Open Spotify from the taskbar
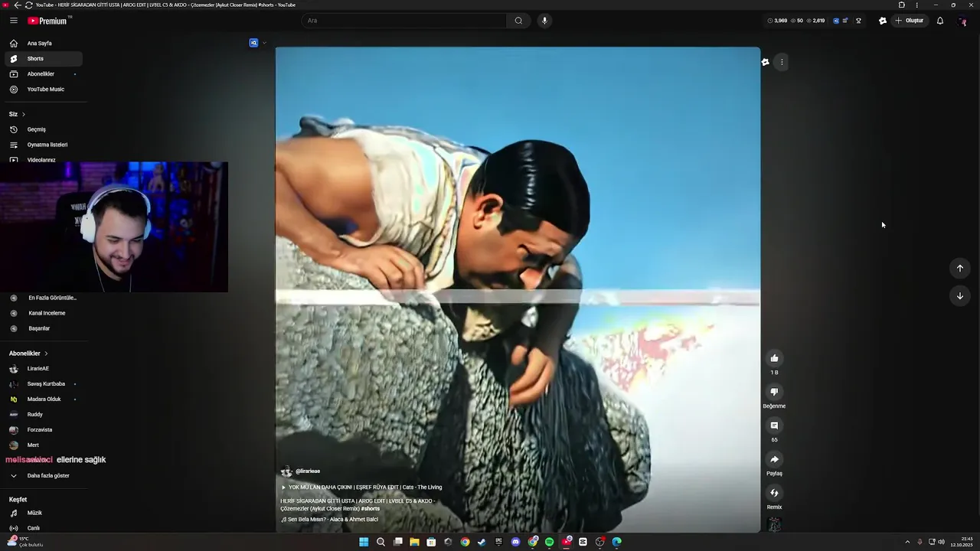The height and width of the screenshot is (551, 980). [x=549, y=542]
